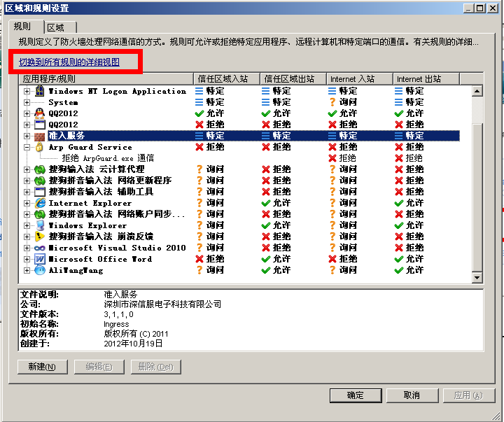The height and width of the screenshot is (422, 504).
Task: Click the Internet 入站 column header
Action: 360,79
